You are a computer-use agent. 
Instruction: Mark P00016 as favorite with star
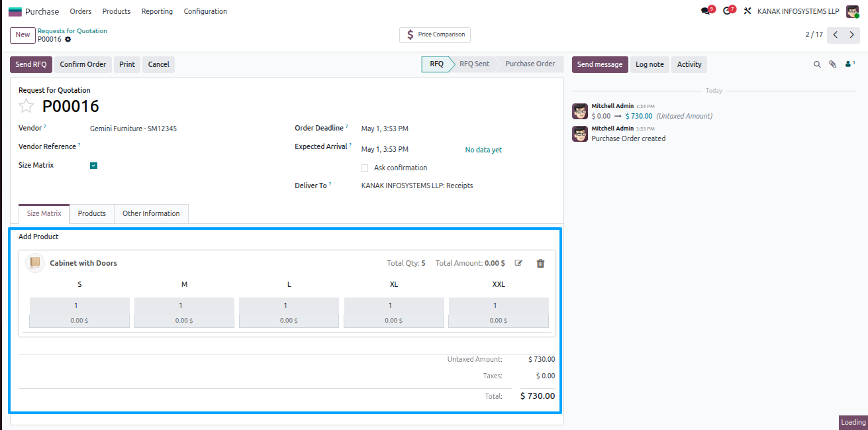point(26,106)
